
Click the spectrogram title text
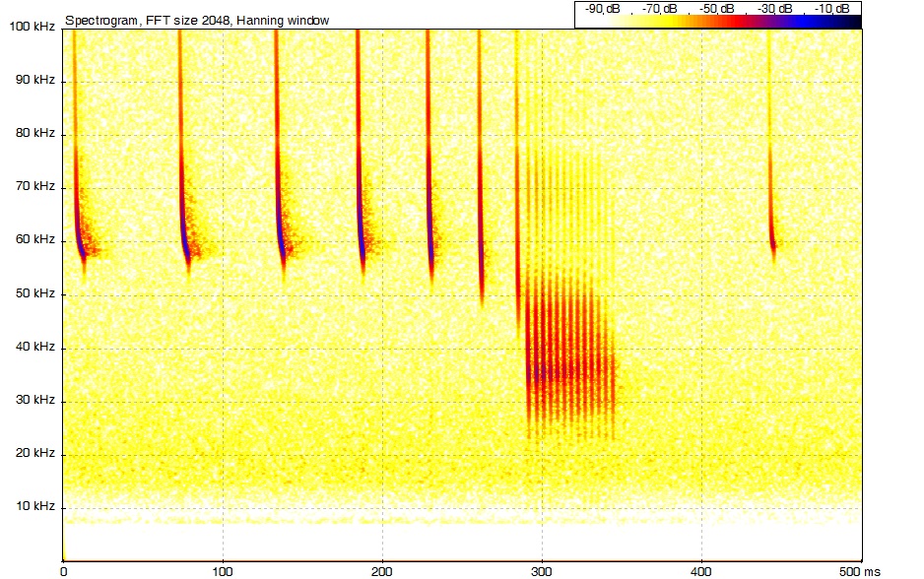pos(197,21)
